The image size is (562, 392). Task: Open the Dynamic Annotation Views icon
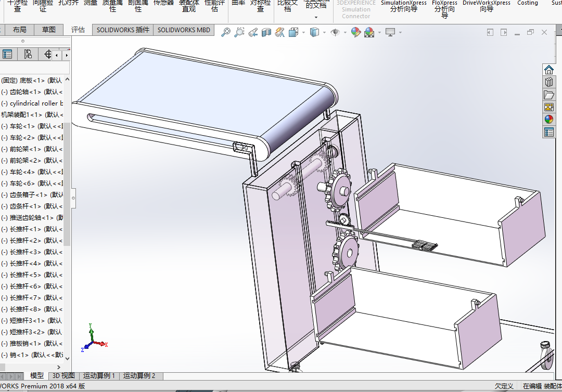(279, 32)
